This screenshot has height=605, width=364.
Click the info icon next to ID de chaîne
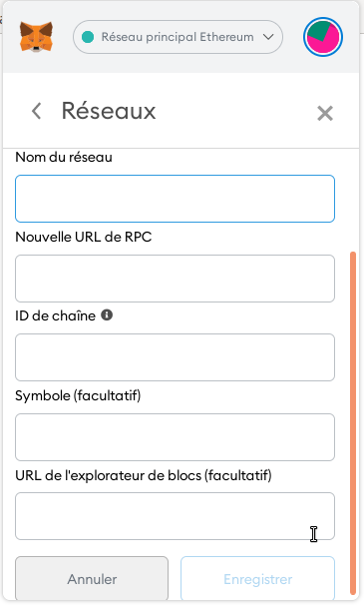pos(107,314)
